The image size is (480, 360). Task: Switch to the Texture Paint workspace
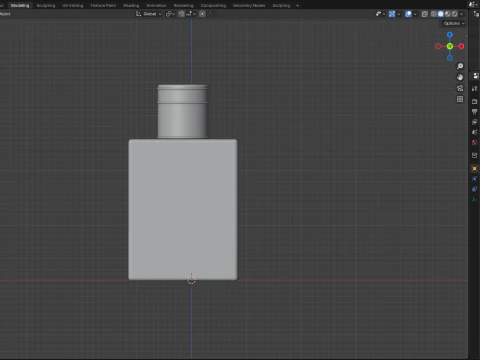[x=103, y=5]
